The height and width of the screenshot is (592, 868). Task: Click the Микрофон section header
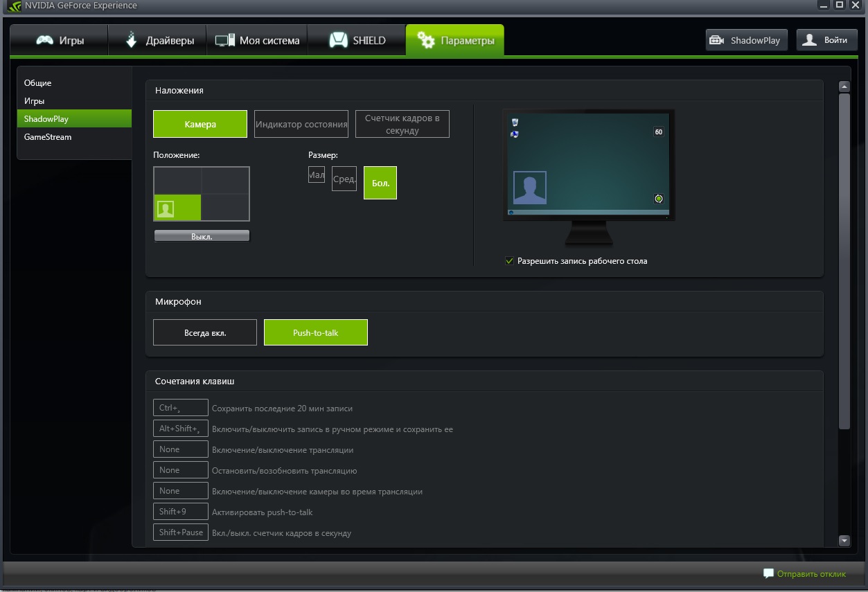(x=178, y=302)
